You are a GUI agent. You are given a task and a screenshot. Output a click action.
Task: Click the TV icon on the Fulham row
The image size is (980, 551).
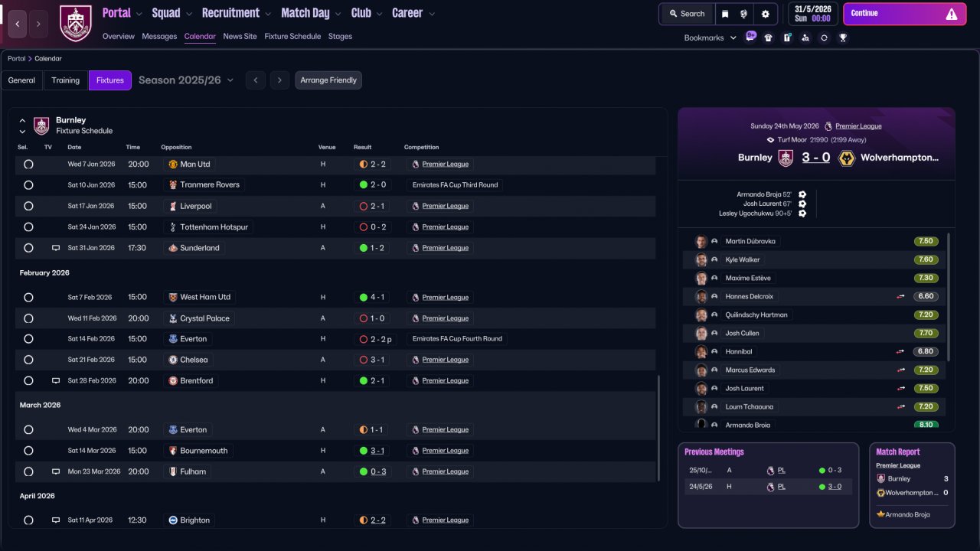pos(56,471)
